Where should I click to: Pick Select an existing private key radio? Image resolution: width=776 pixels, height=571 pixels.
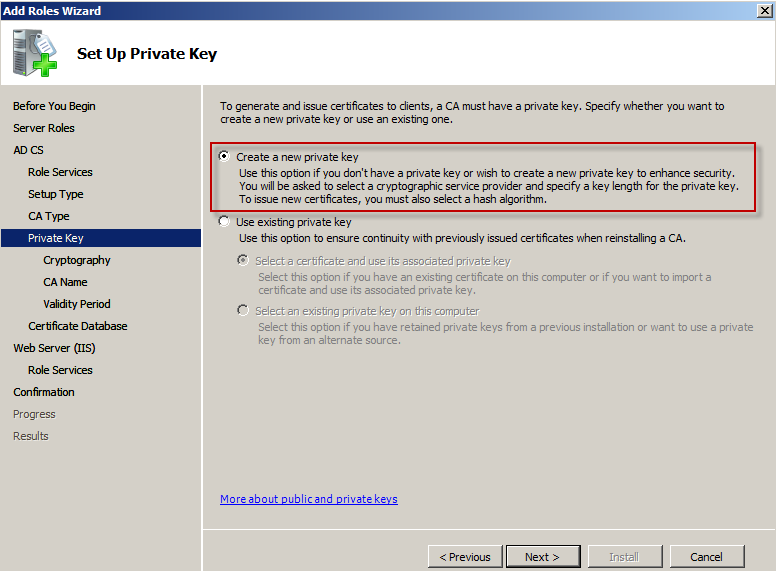coord(243,311)
